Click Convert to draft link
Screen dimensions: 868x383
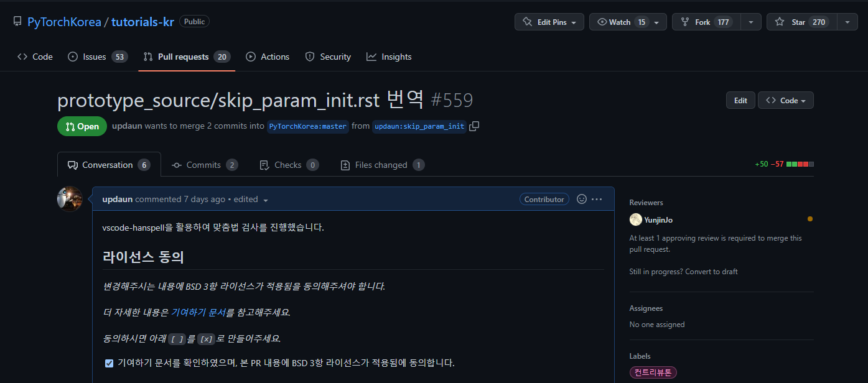coord(712,272)
